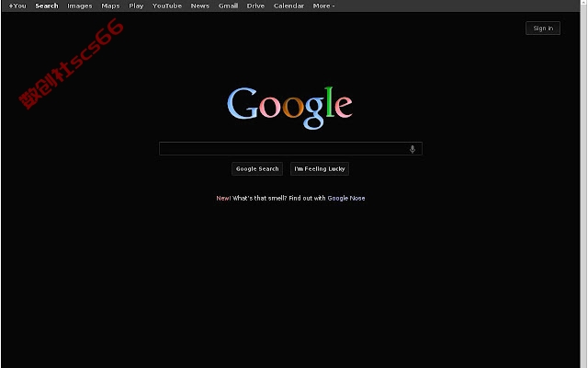Expand the More dropdown menu
Viewport: 588px width, 368px height.
click(323, 6)
